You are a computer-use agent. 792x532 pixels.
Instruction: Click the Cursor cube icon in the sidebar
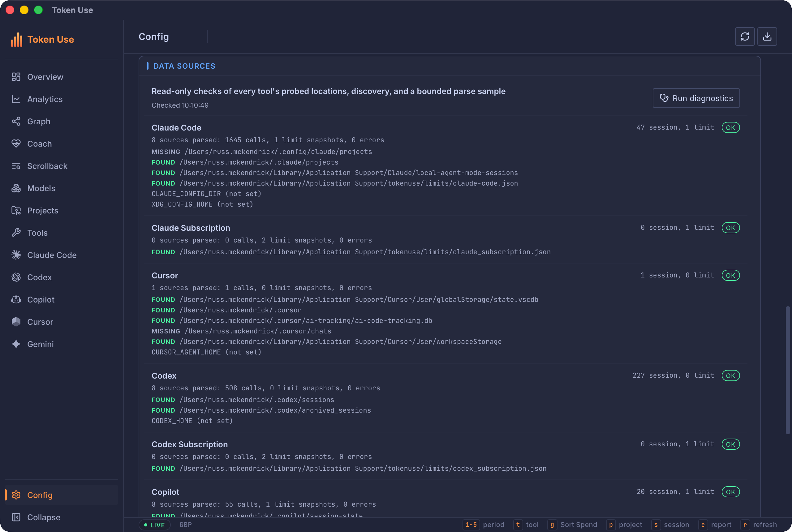click(16, 322)
